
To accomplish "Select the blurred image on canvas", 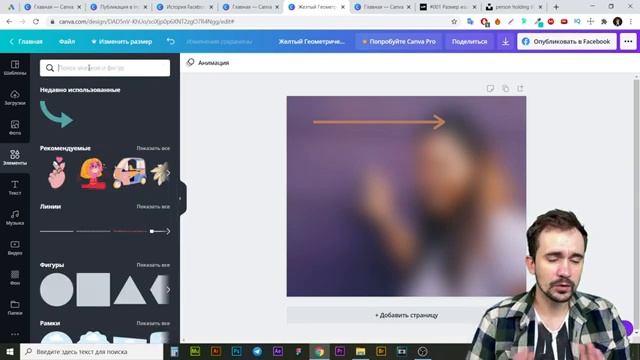I will pyautogui.click(x=406, y=196).
